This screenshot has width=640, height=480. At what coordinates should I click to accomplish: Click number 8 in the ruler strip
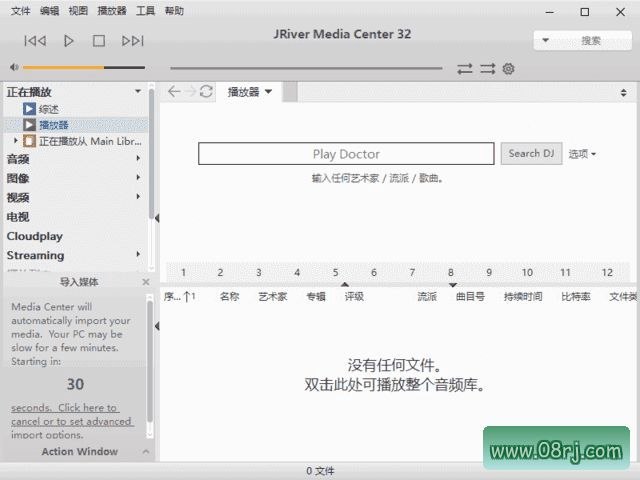coord(451,273)
